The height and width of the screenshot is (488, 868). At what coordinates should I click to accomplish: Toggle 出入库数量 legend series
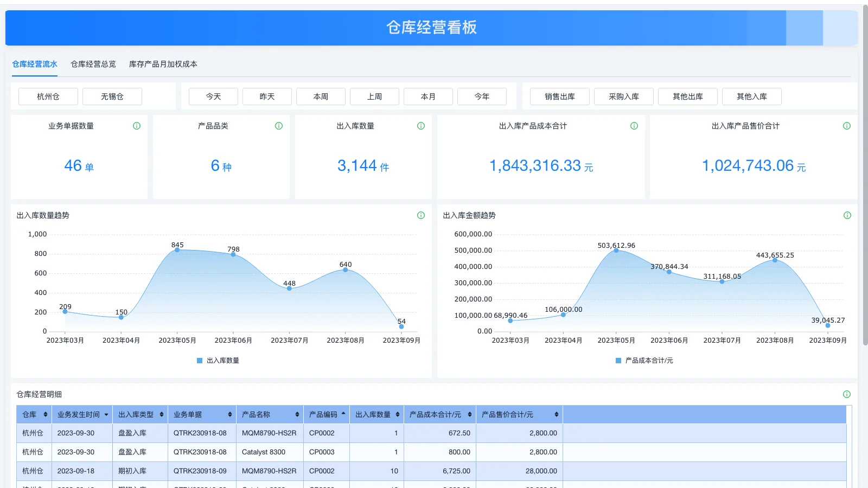point(218,361)
